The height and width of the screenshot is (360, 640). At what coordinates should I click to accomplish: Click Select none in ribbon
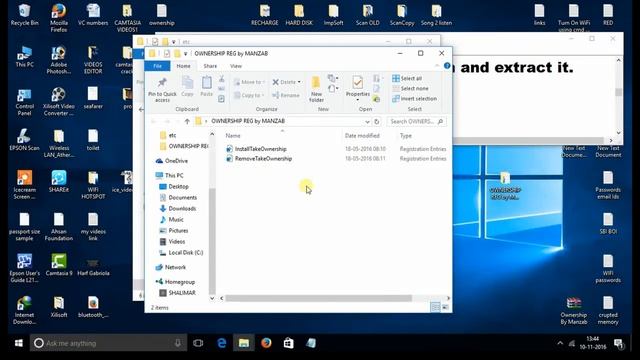(x=410, y=88)
